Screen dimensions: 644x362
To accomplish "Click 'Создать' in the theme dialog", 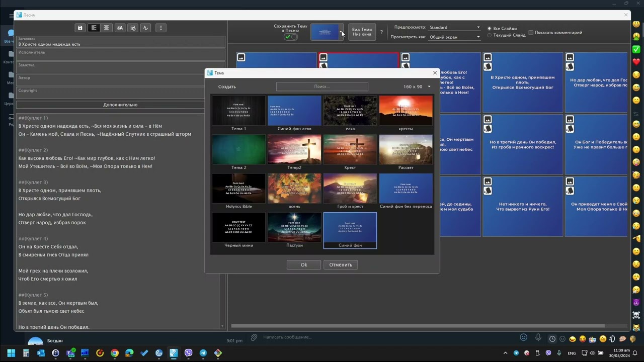I will [x=227, y=86].
